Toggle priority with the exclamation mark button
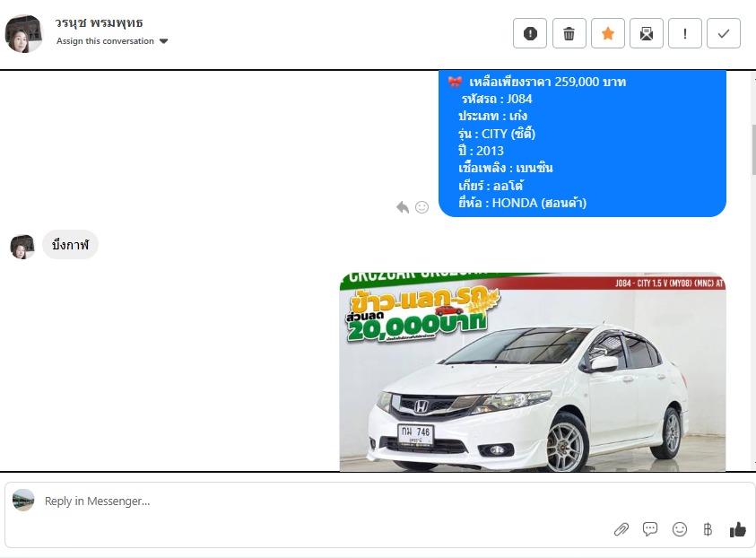 pyautogui.click(x=685, y=34)
